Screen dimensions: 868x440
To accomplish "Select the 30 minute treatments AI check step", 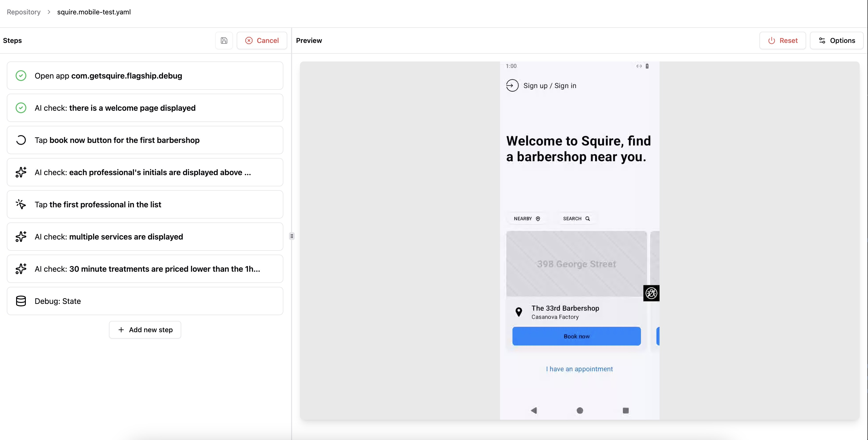I will (x=145, y=269).
